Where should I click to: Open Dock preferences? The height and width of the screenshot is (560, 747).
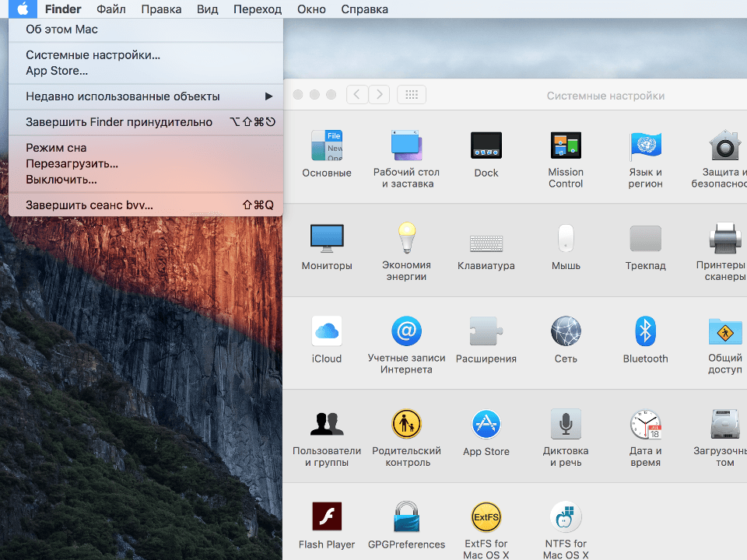click(x=486, y=145)
